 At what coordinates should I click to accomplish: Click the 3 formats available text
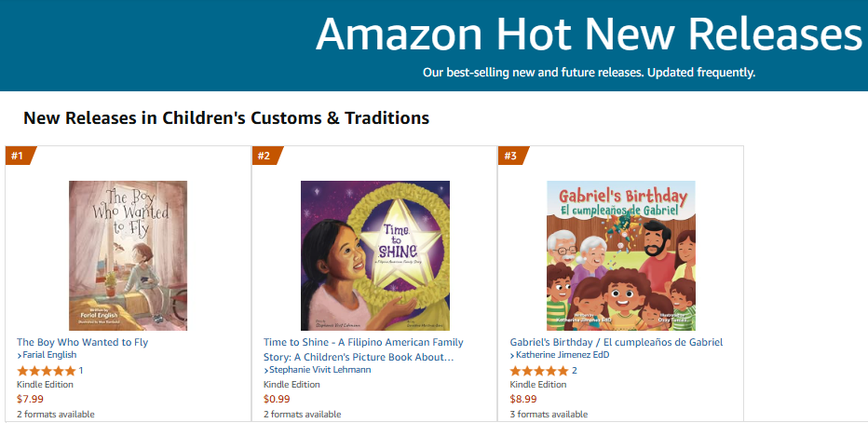[x=549, y=414]
